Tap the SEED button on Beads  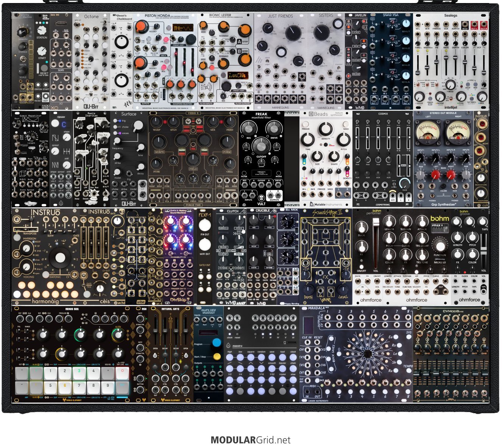point(346,124)
